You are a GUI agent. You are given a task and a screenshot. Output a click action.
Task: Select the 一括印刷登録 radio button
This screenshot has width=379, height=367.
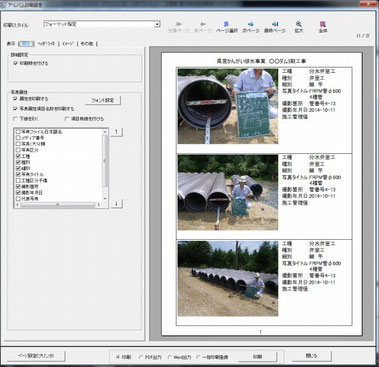click(199, 357)
